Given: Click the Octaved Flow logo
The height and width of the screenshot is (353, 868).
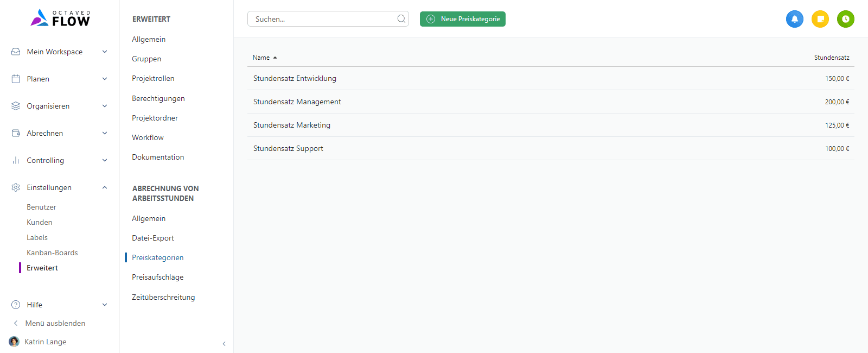Looking at the screenshot, I should [60, 18].
